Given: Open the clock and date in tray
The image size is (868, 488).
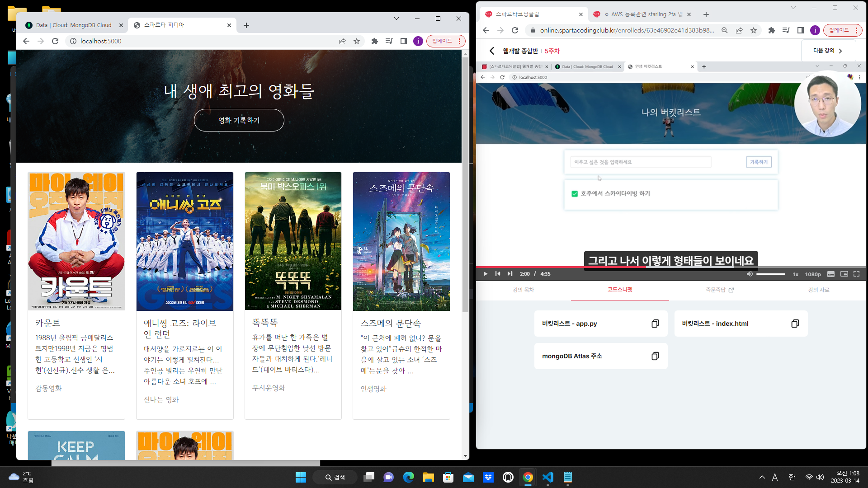Looking at the screenshot, I should pyautogui.click(x=845, y=477).
